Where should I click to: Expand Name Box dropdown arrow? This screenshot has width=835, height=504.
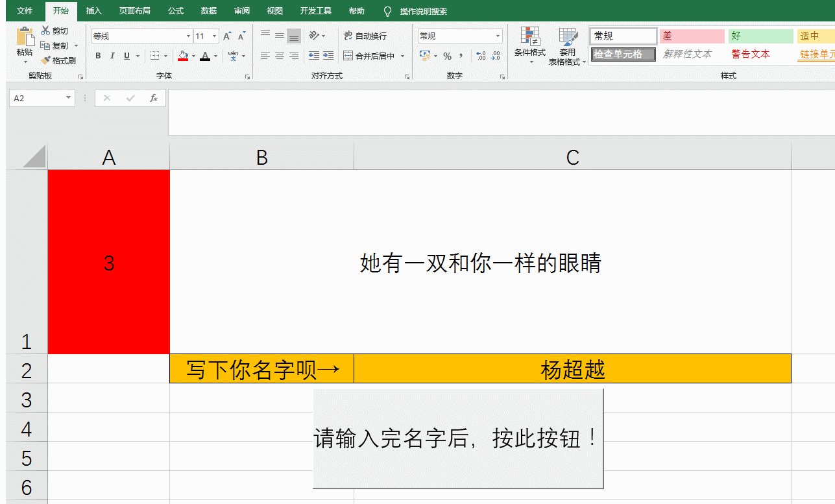(69, 98)
